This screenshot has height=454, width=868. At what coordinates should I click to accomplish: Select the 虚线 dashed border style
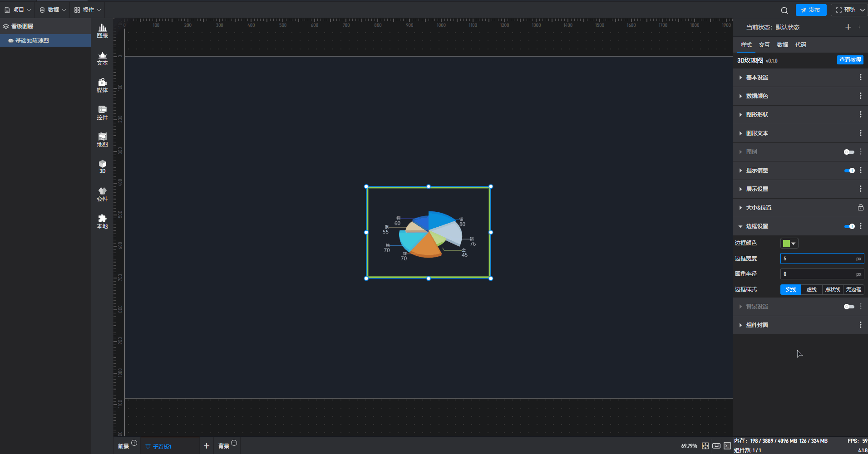point(811,289)
